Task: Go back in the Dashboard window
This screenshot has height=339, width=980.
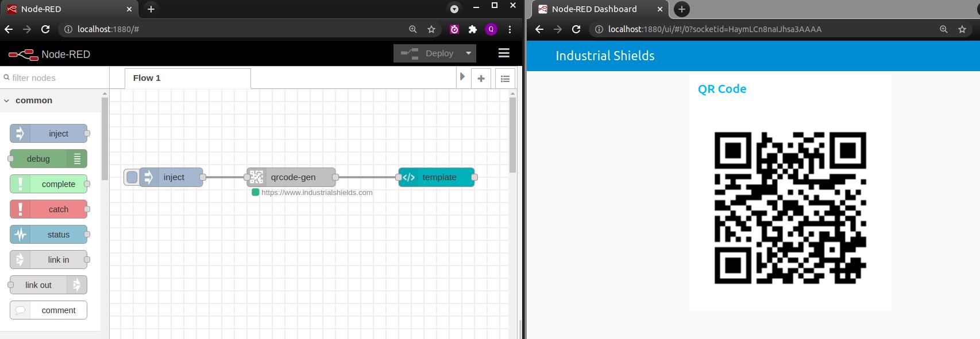Action: click(539, 29)
